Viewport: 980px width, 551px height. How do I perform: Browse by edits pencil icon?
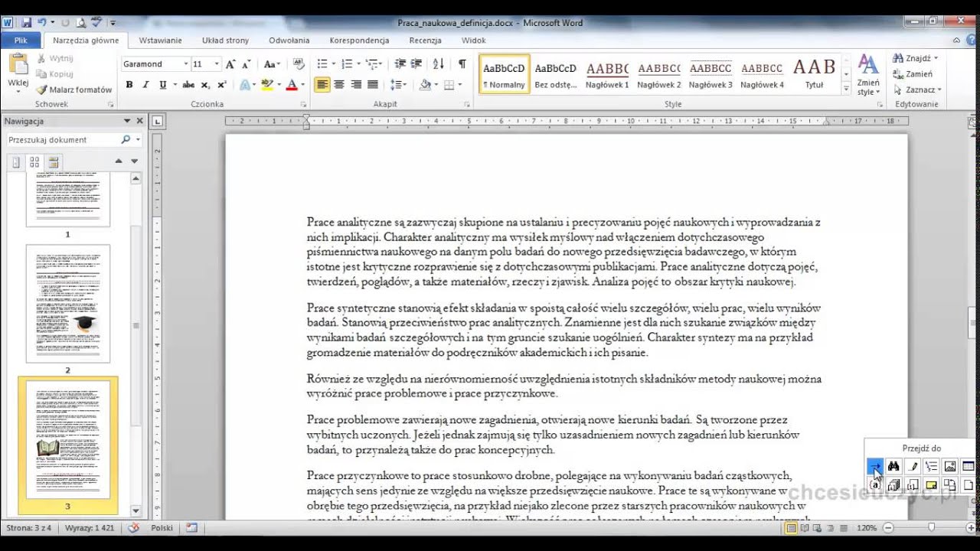click(913, 466)
